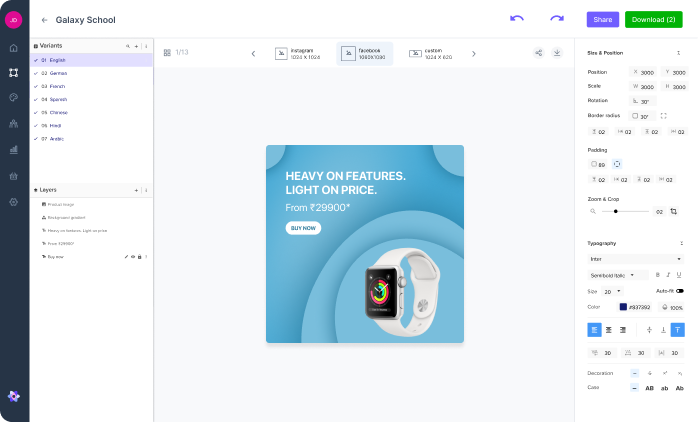Viewport: 698px width, 422px height.
Task: Collapse the Size & Position section
Action: click(x=678, y=53)
